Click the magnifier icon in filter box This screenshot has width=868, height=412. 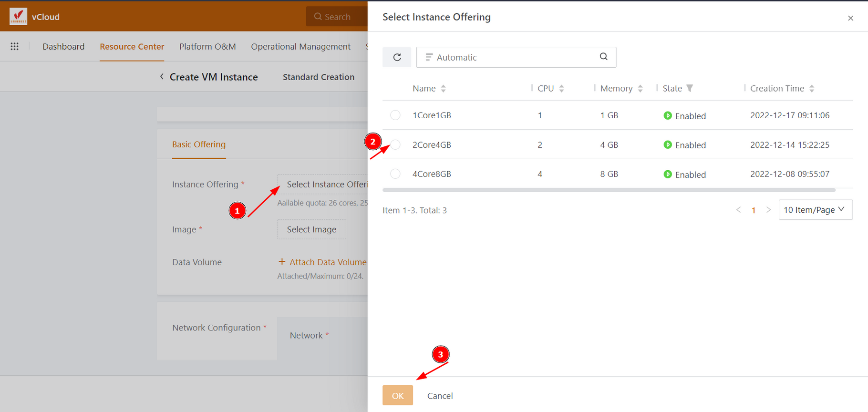point(603,57)
